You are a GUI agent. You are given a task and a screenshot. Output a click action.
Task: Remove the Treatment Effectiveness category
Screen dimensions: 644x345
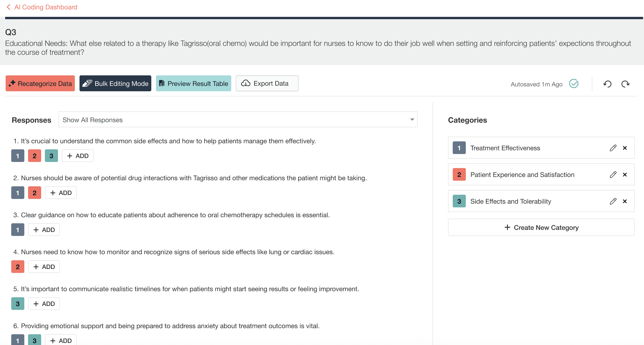pyautogui.click(x=625, y=148)
